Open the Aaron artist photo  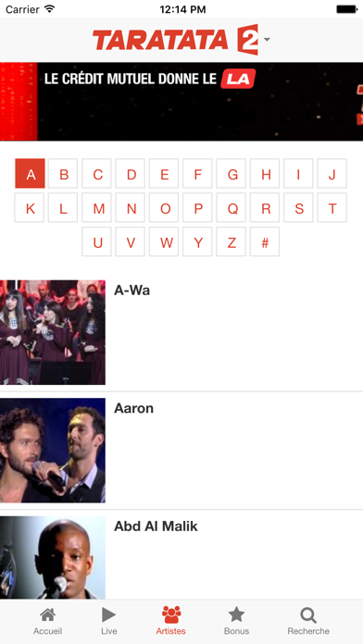pyautogui.click(x=53, y=451)
